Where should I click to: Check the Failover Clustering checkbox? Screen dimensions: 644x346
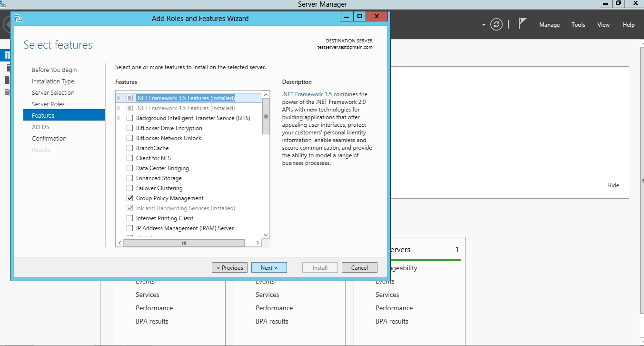tap(129, 188)
